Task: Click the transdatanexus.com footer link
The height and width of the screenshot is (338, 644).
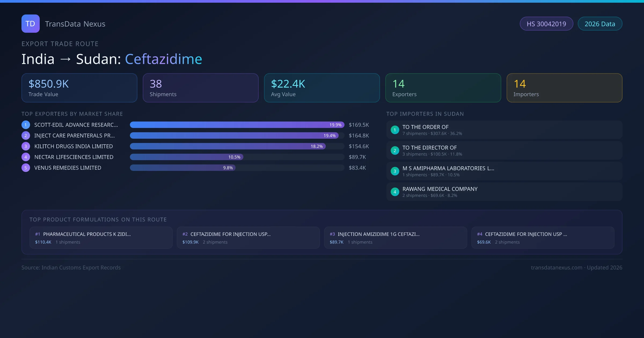Action: tap(556, 267)
